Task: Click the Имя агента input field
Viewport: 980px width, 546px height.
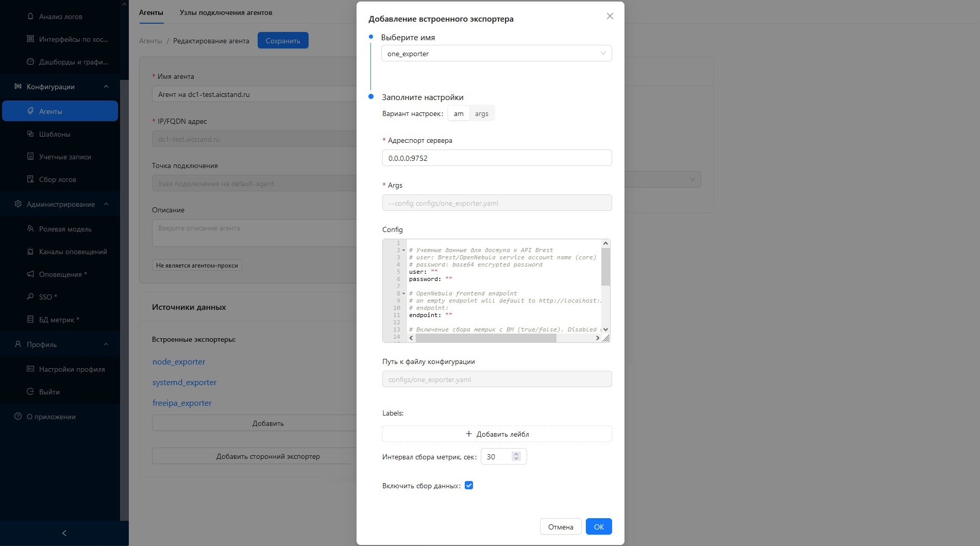Action: tap(255, 94)
